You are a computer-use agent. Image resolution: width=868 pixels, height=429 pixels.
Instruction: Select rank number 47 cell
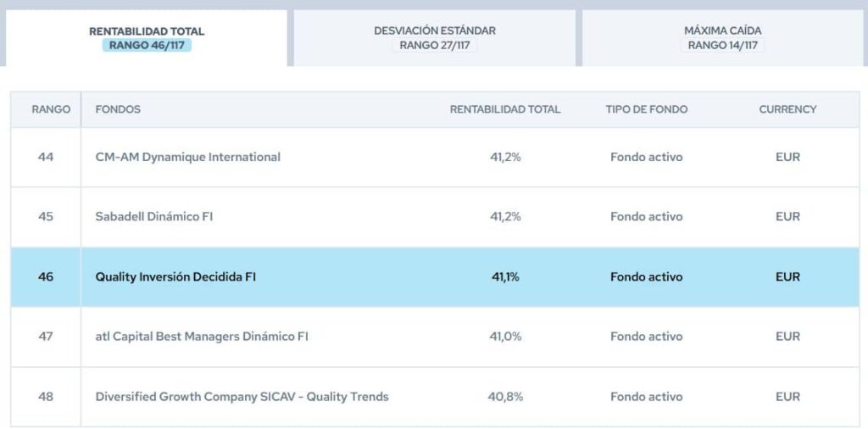(x=46, y=337)
